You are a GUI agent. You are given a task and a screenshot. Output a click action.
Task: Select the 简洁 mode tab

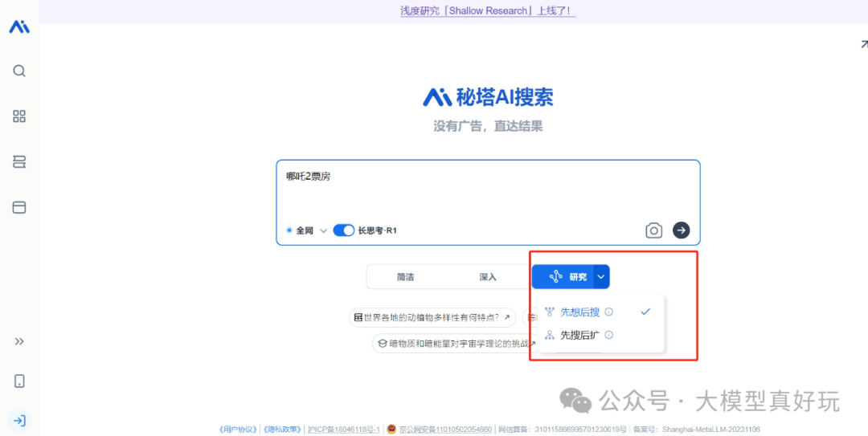[405, 277]
